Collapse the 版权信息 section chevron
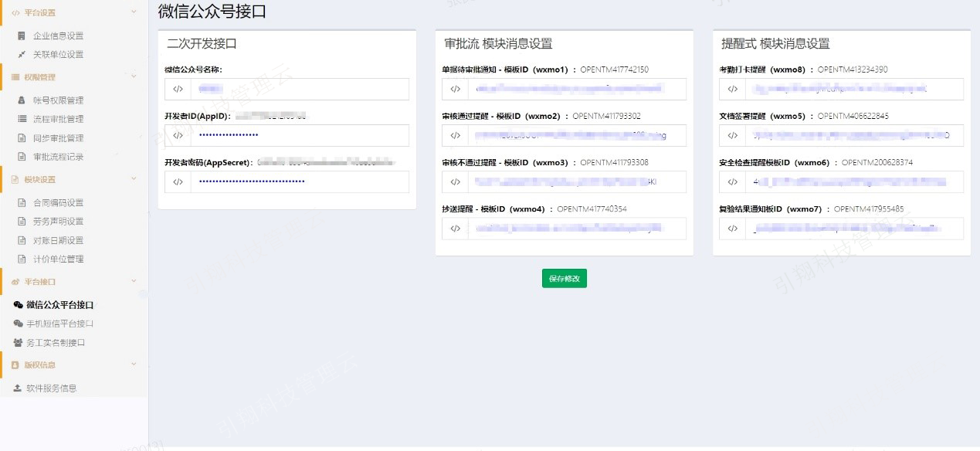Image resolution: width=980 pixels, height=451 pixels. tap(134, 365)
